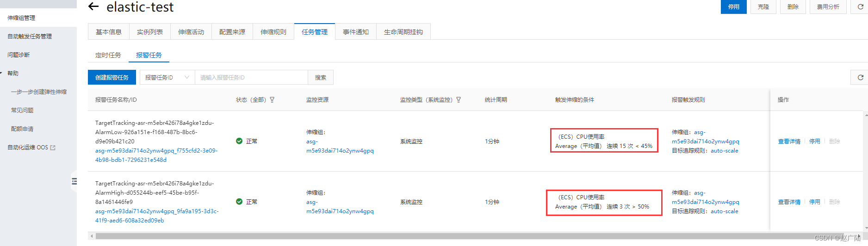Open 一步一步创建弹性伸缩 help item
The width and height of the screenshot is (868, 246).
pos(39,92)
